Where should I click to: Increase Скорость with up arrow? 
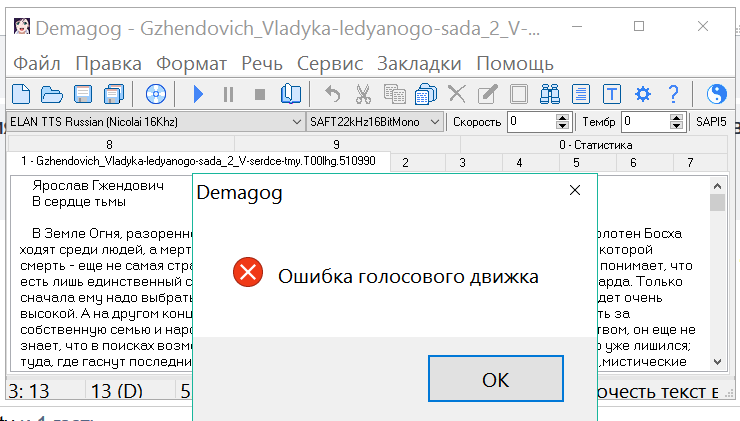(562, 118)
